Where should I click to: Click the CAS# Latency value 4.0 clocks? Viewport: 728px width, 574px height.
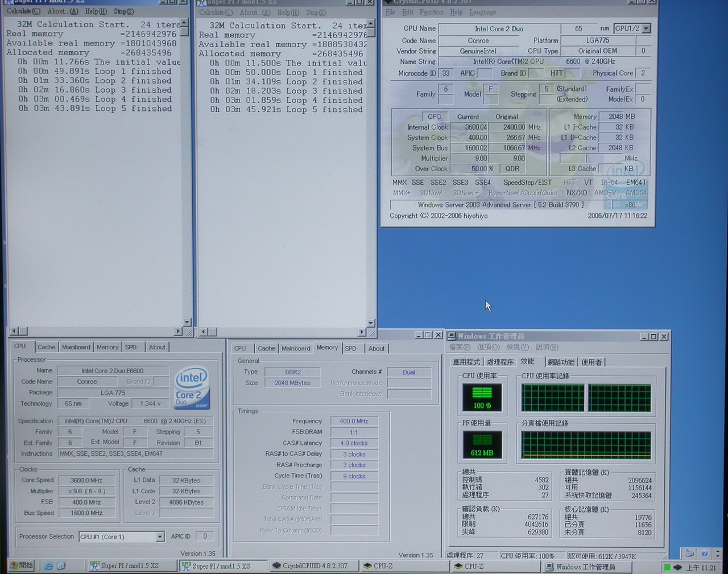pyautogui.click(x=354, y=443)
